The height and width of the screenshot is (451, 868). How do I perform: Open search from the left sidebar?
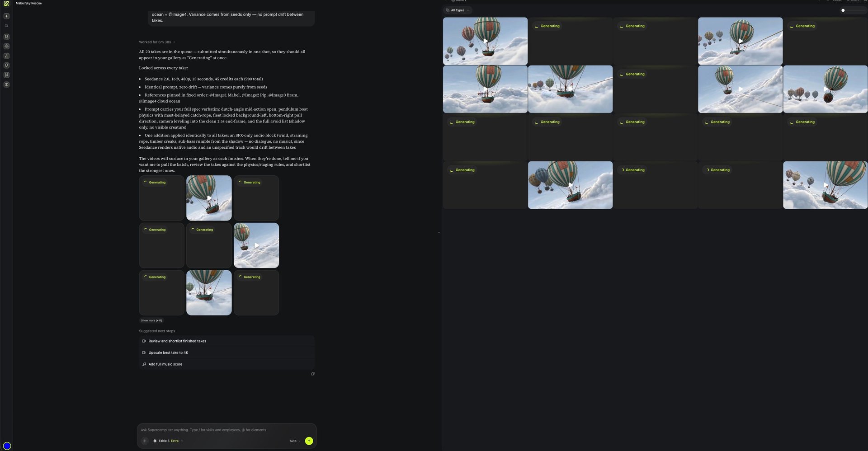6,26
